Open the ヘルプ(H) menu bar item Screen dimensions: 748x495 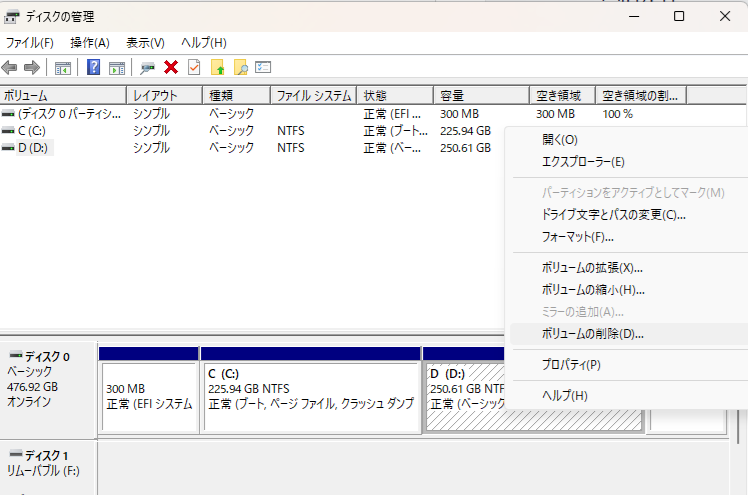click(204, 43)
